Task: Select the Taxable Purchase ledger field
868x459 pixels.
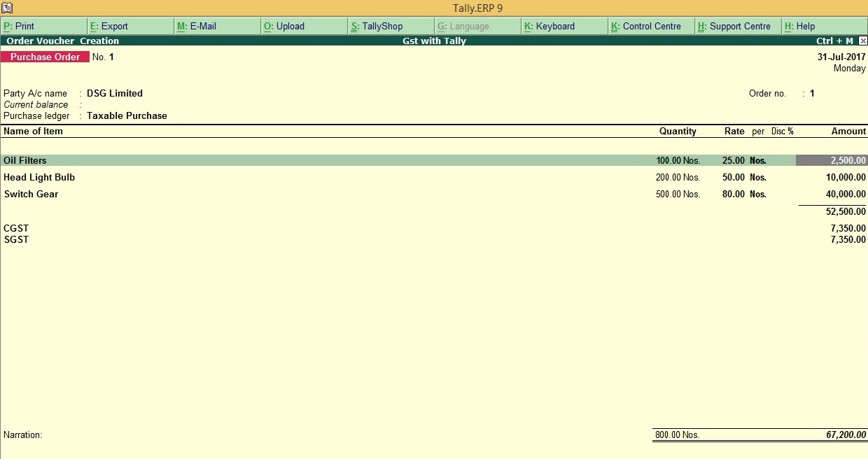Action: 127,115
